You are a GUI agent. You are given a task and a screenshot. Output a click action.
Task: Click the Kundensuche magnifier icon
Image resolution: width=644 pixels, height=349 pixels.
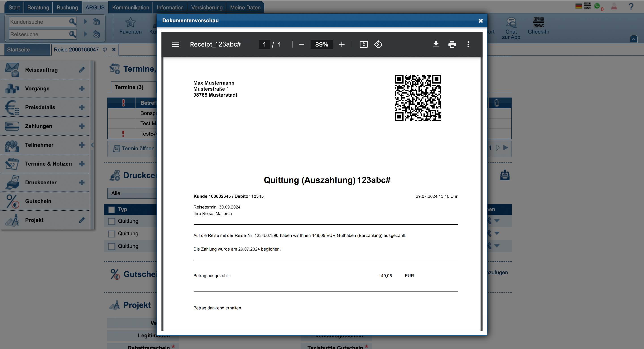72,22
